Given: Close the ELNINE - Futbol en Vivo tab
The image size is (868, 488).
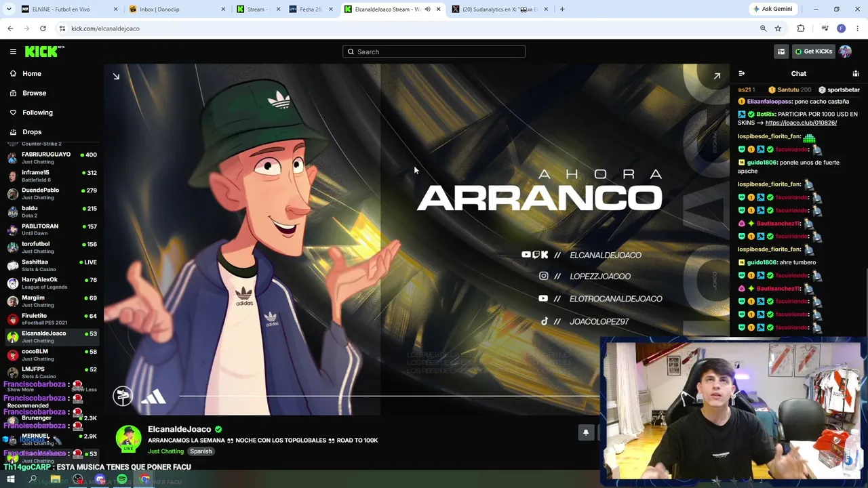Looking at the screenshot, I should (115, 9).
